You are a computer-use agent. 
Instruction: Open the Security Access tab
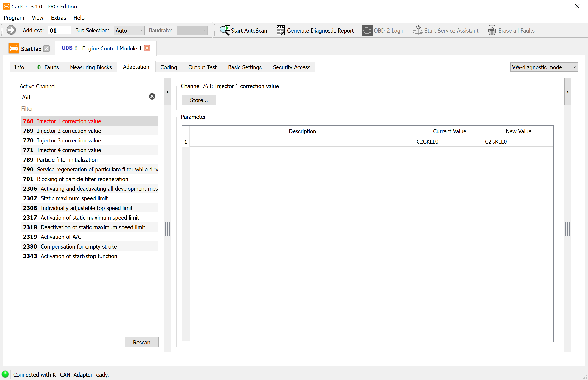(291, 67)
